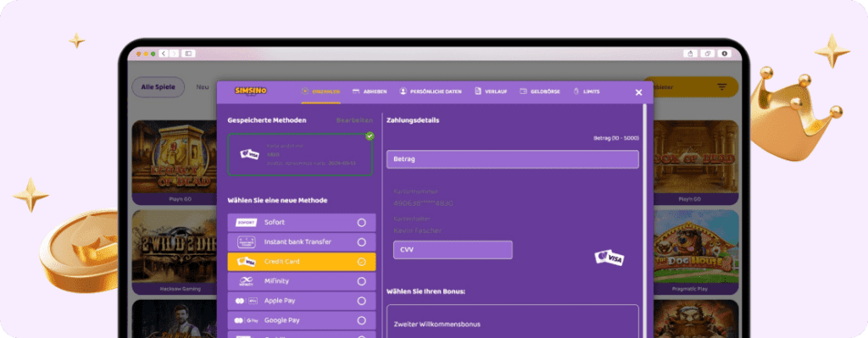
Task: Open the Legacy of Dead game thumbnail
Action: tap(174, 163)
